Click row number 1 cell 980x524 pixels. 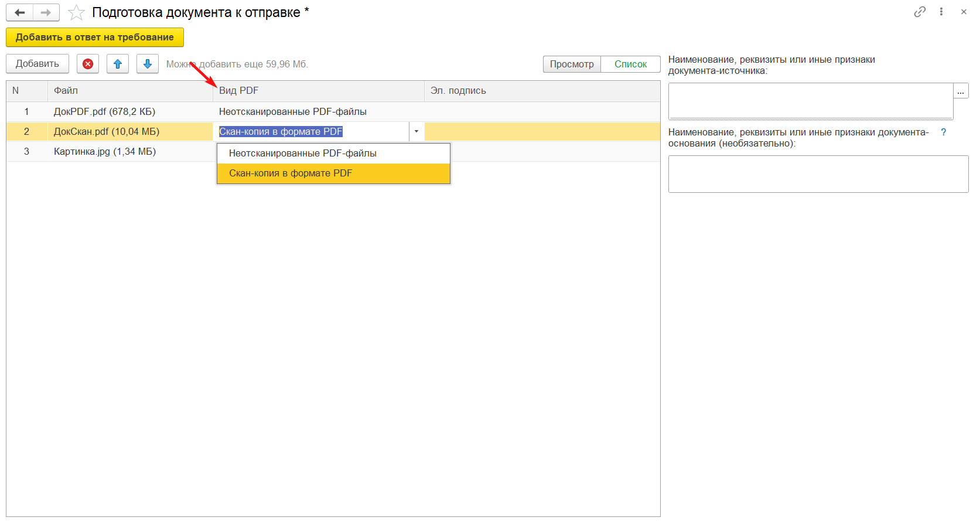[27, 112]
